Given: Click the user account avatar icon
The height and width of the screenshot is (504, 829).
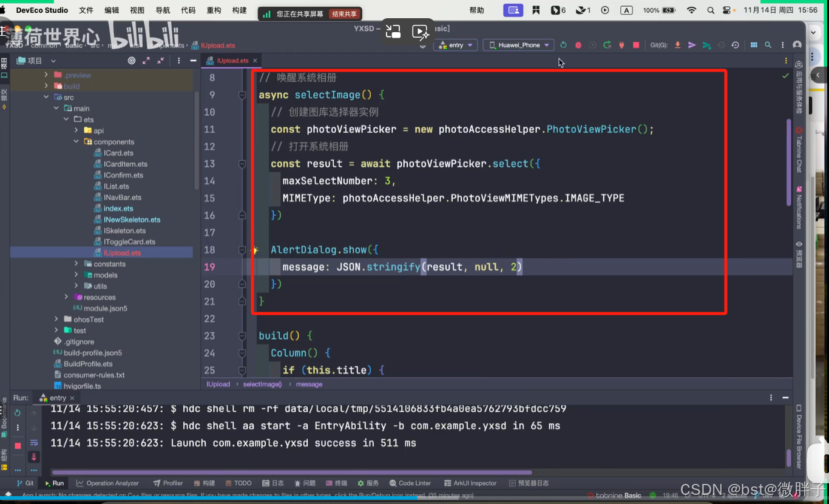Looking at the screenshot, I should (797, 45).
